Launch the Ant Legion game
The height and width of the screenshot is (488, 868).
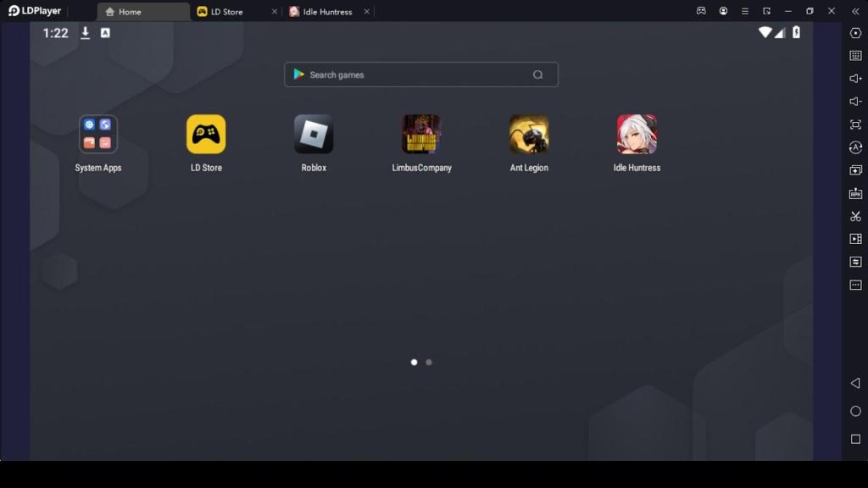[x=529, y=135]
